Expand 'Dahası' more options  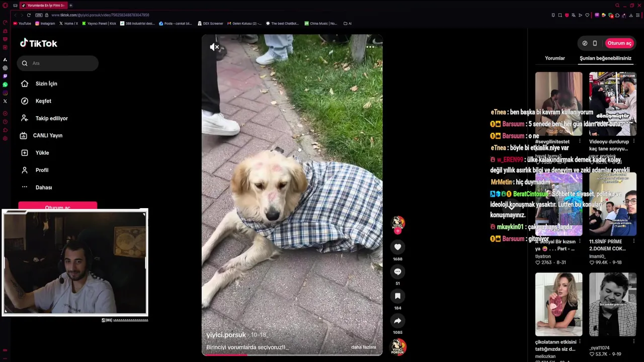44,188
